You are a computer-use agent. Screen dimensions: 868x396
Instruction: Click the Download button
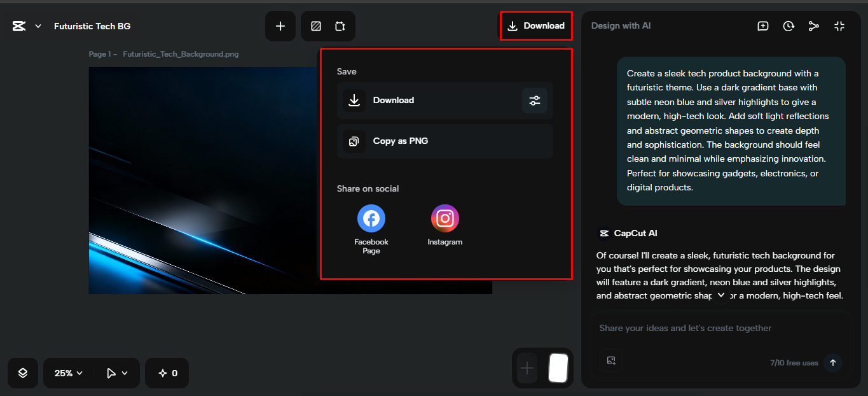point(536,25)
